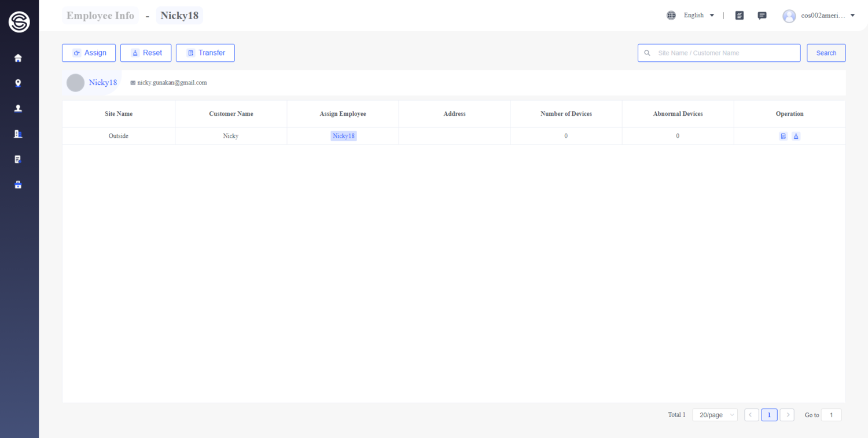Expand the cos002ameri account menu
The image size is (868, 438).
tap(819, 16)
